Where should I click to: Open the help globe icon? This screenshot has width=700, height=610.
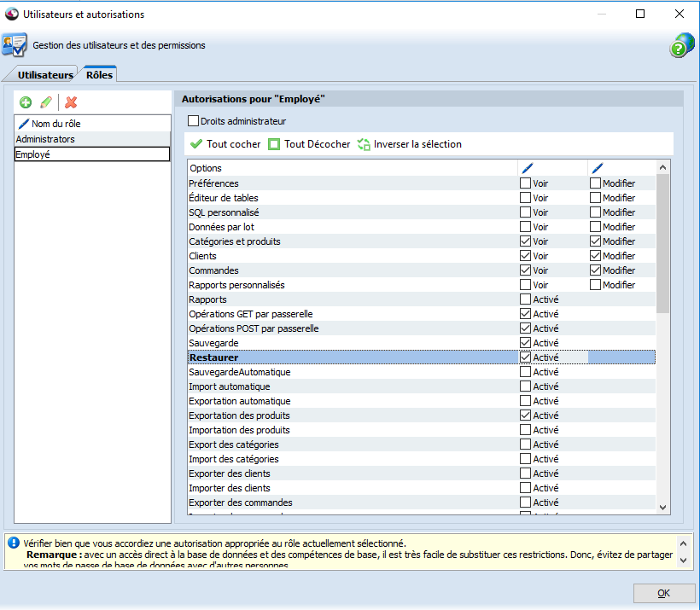tap(682, 45)
